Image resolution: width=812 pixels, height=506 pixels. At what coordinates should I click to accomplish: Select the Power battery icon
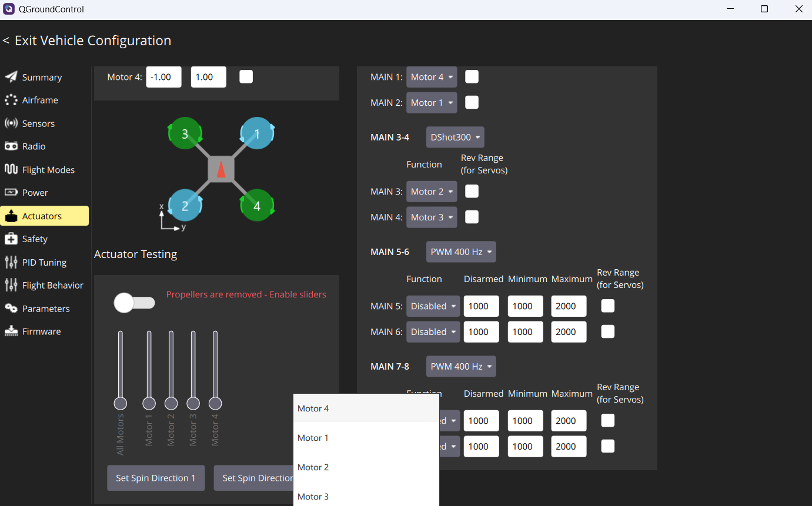click(x=11, y=192)
